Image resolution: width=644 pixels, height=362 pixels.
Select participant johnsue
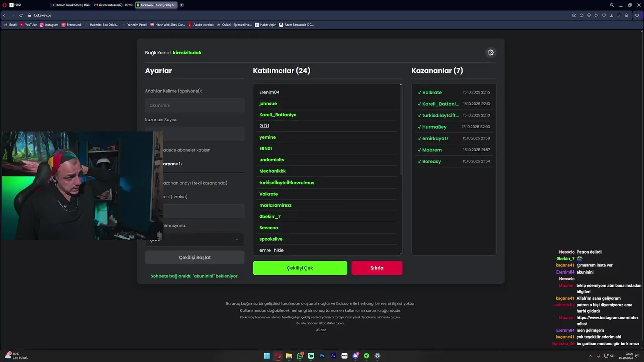[x=268, y=103]
